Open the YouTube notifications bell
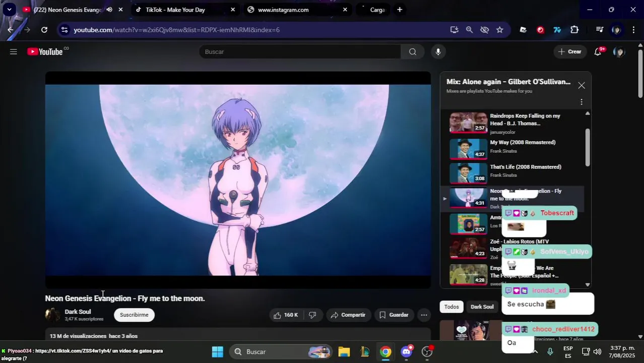Viewport: 644px width, 363px height. [598, 51]
